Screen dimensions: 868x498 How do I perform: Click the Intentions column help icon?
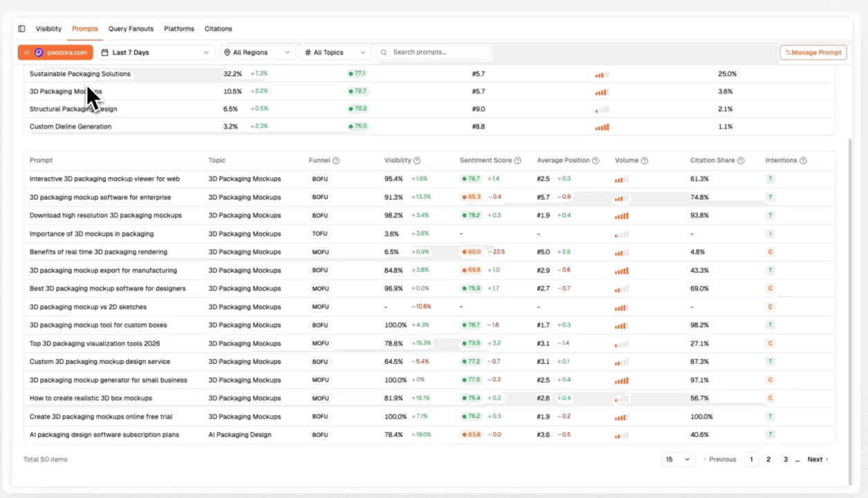point(803,160)
